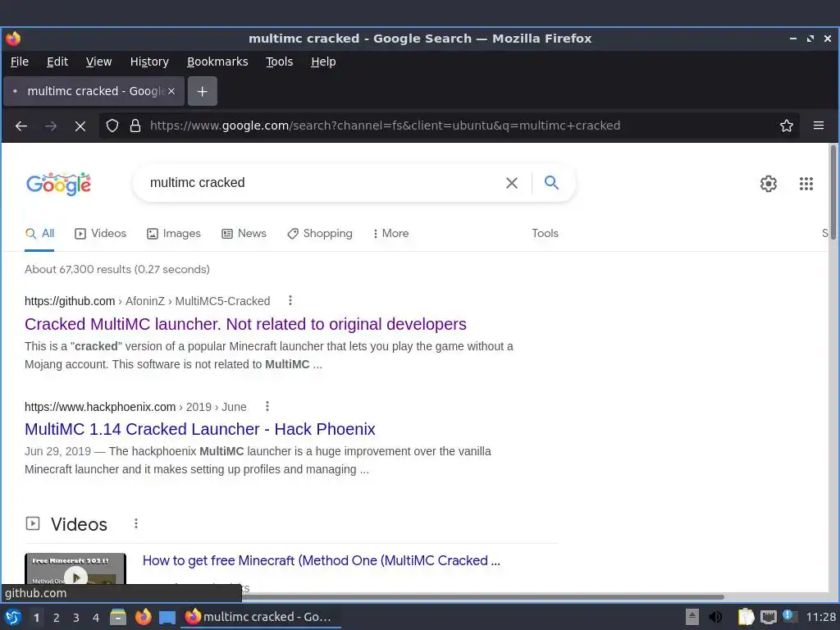Open the Tools menu in menu bar
This screenshot has width=840, height=630.
pos(280,62)
